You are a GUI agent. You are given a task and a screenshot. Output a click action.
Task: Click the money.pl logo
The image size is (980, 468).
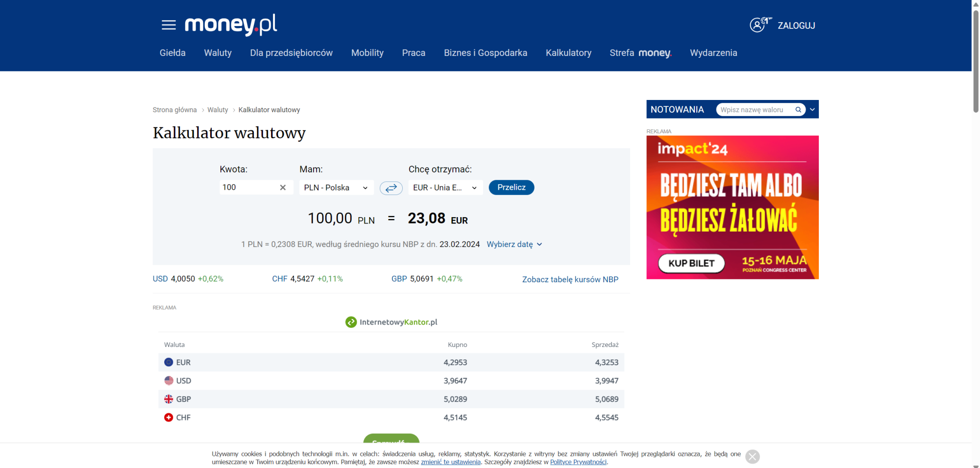pos(231,24)
